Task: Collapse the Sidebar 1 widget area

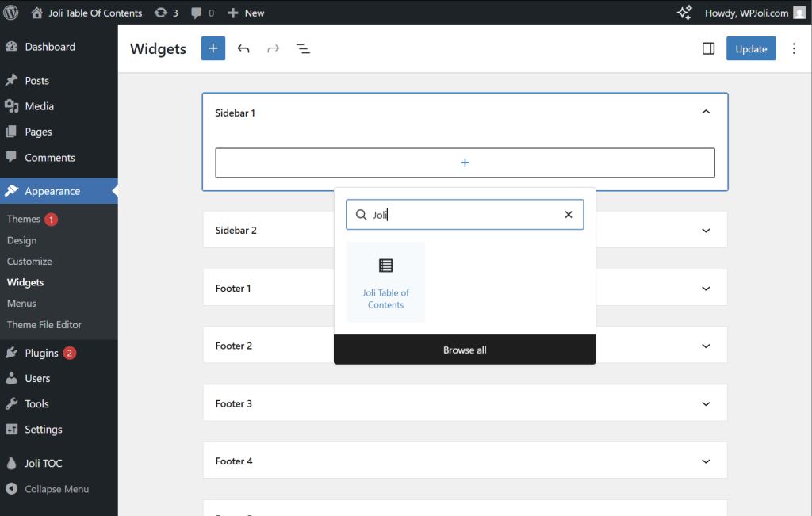Action: (x=706, y=113)
